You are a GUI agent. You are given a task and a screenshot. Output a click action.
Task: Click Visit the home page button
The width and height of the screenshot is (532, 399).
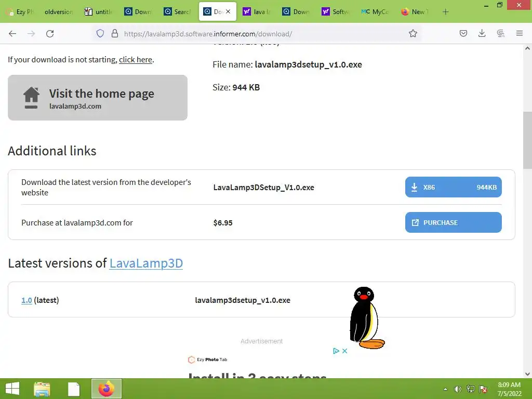click(98, 98)
